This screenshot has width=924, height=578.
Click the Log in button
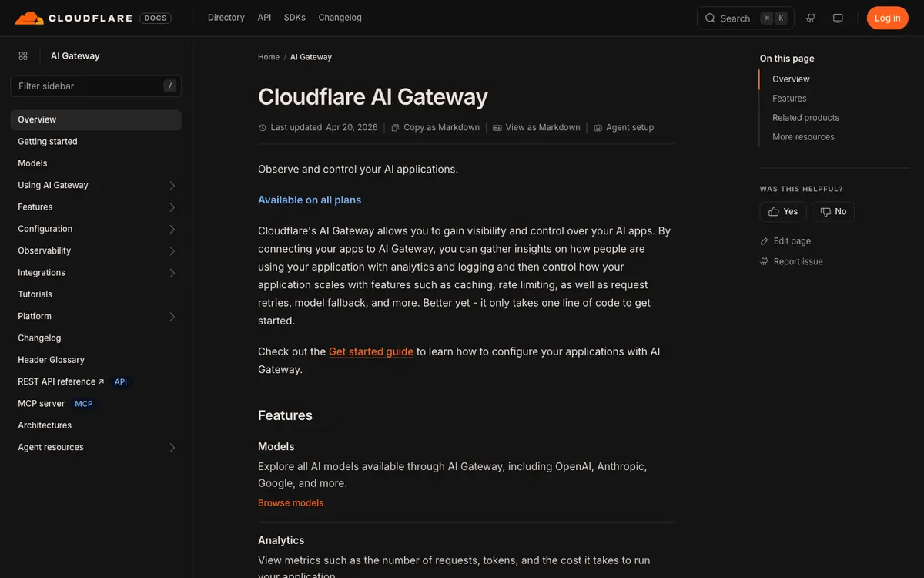tap(887, 18)
